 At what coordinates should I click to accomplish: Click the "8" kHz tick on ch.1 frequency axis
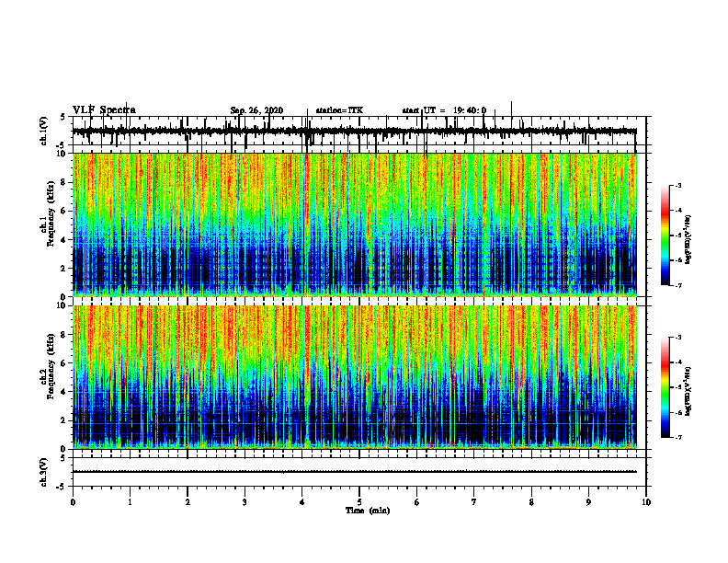pyautogui.click(x=64, y=182)
